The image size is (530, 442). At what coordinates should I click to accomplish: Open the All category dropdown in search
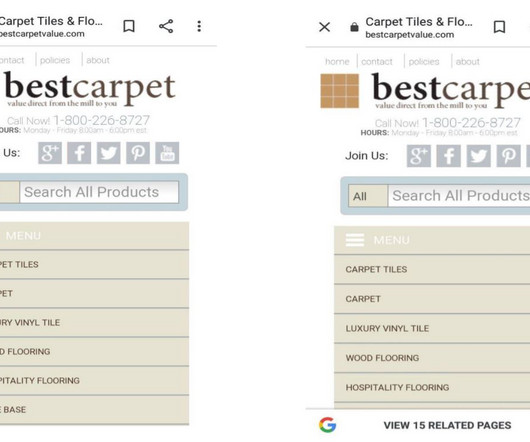[368, 196]
